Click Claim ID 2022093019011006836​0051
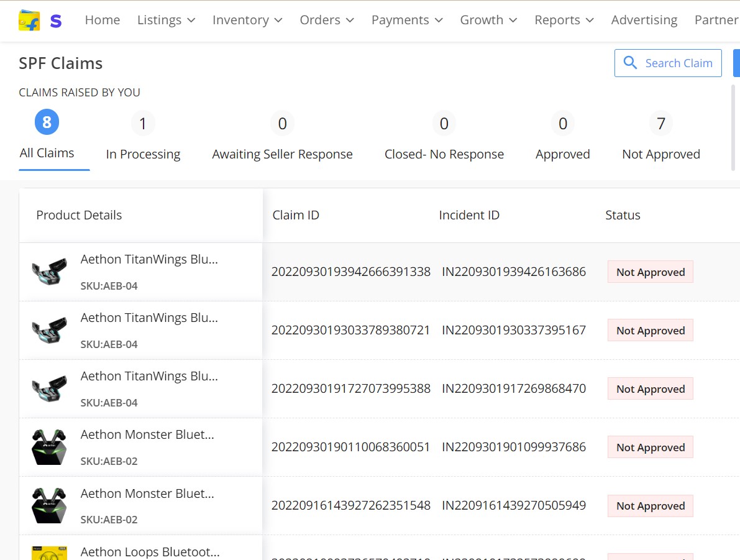Screen dimensions: 740x560 (350, 447)
